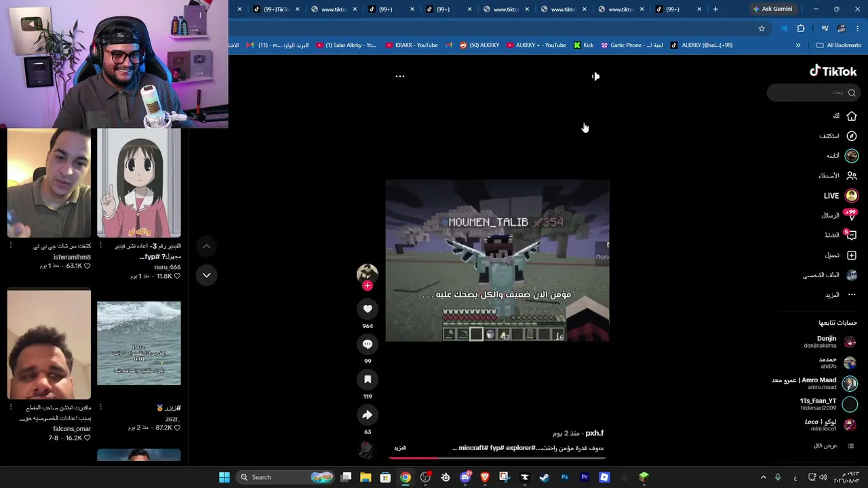868x488 pixels.
Task: Open falcons_omar username on video card
Action: click(x=72, y=429)
